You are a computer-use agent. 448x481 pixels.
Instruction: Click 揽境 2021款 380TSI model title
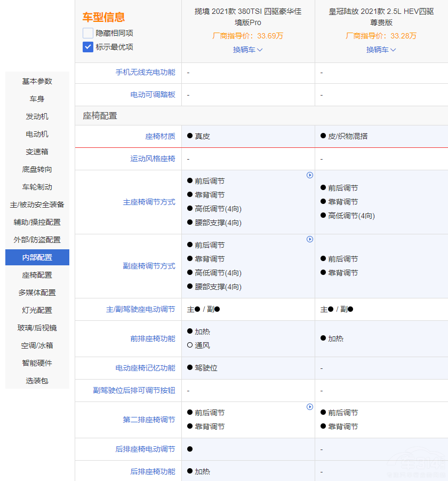(x=248, y=17)
